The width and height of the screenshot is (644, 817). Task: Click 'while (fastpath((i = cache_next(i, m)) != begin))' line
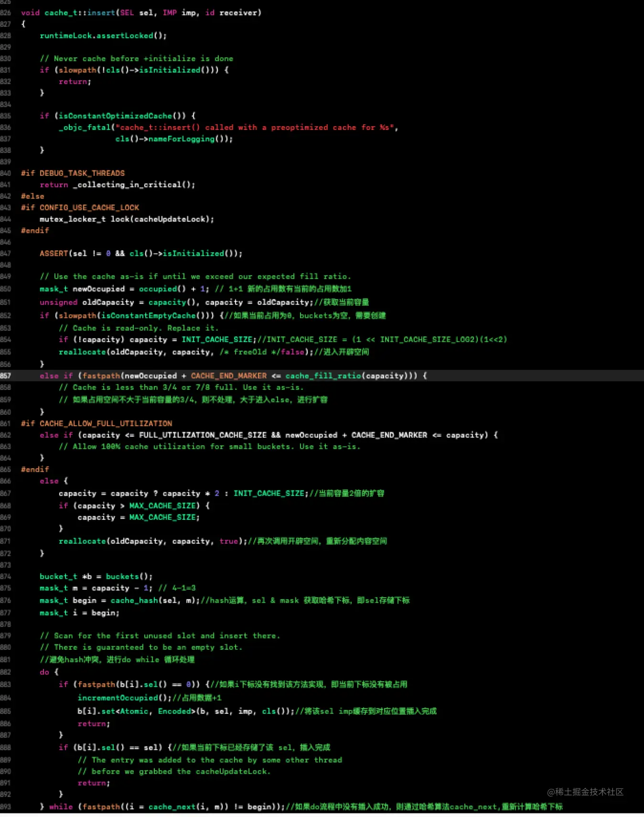point(301,806)
